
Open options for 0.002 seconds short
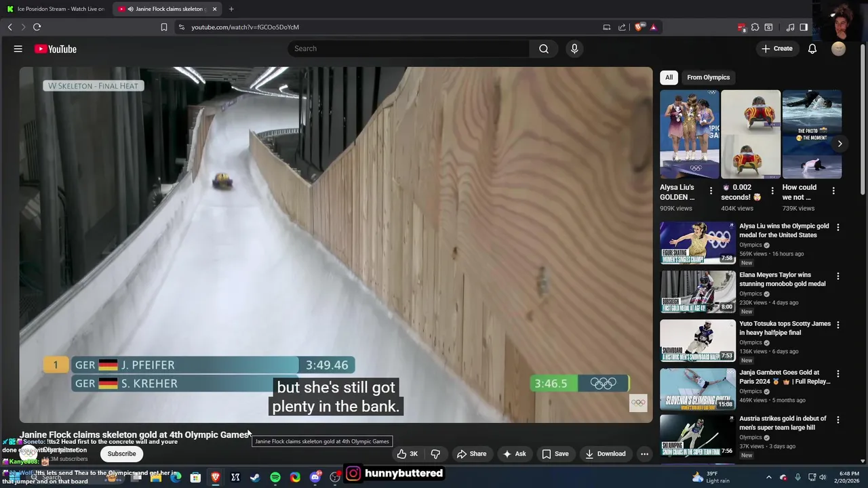[772, 191]
